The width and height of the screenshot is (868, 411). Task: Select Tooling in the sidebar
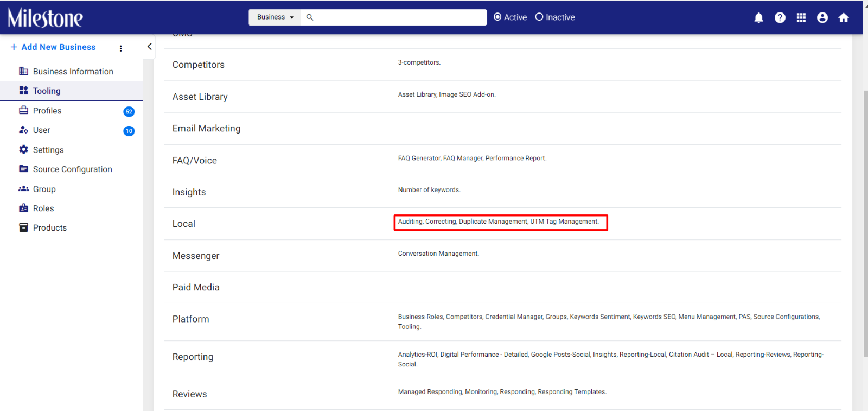click(x=71, y=91)
